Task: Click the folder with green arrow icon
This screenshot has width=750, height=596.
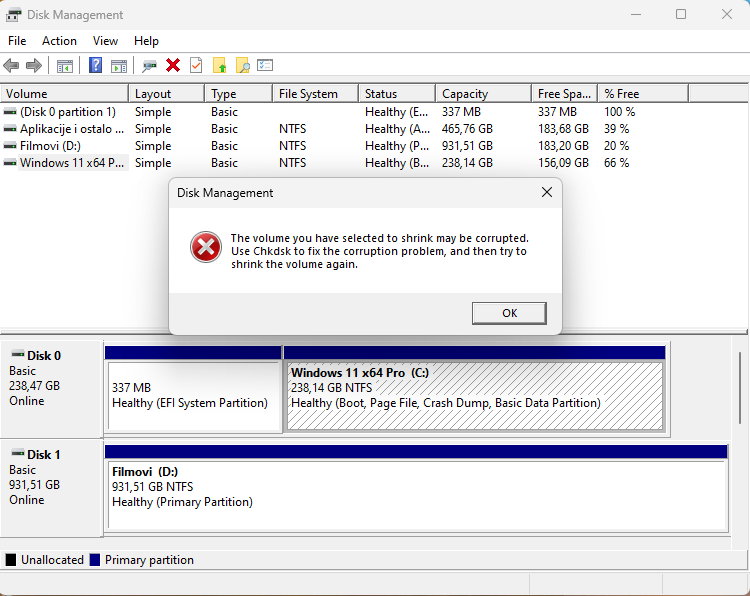Action: pyautogui.click(x=219, y=65)
